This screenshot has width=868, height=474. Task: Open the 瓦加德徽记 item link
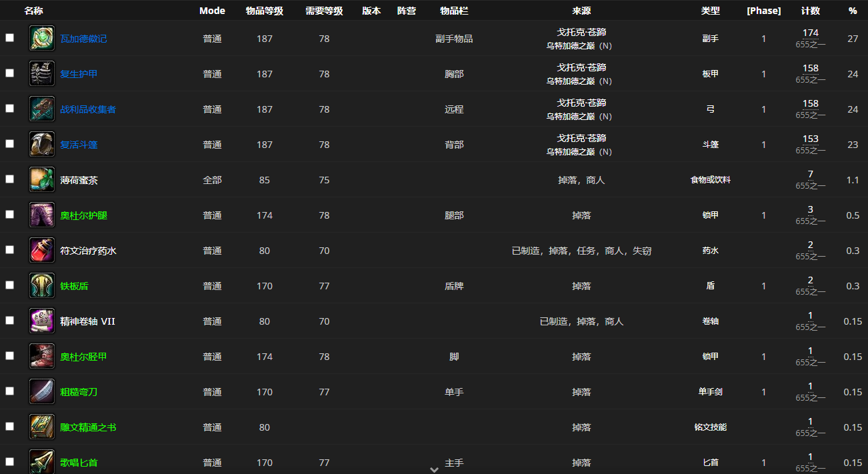83,39
